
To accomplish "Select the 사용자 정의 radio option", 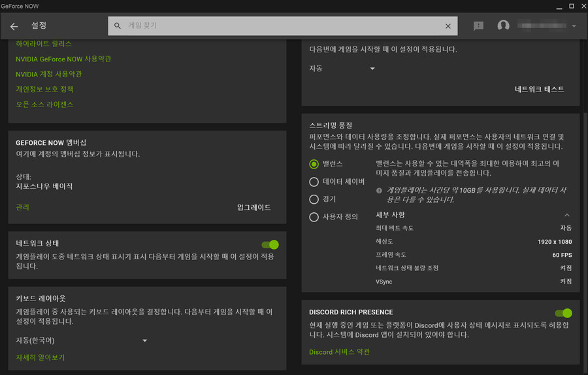I will [314, 217].
